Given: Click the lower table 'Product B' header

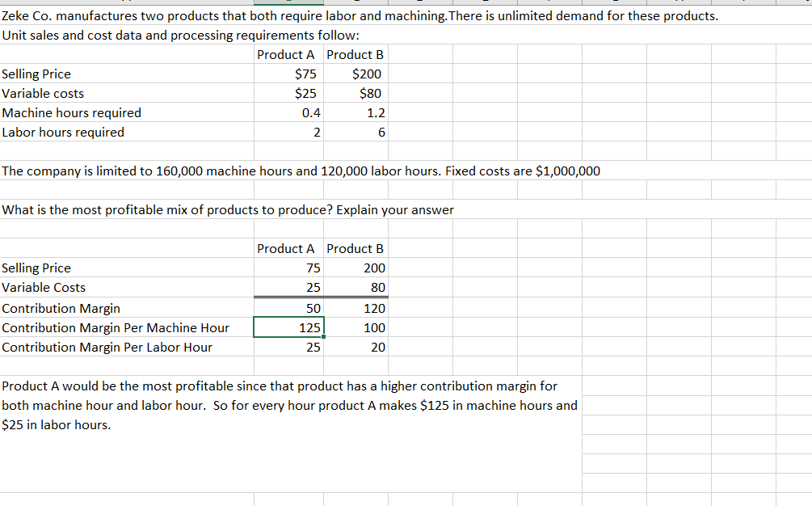Looking at the screenshot, I should click(356, 249).
